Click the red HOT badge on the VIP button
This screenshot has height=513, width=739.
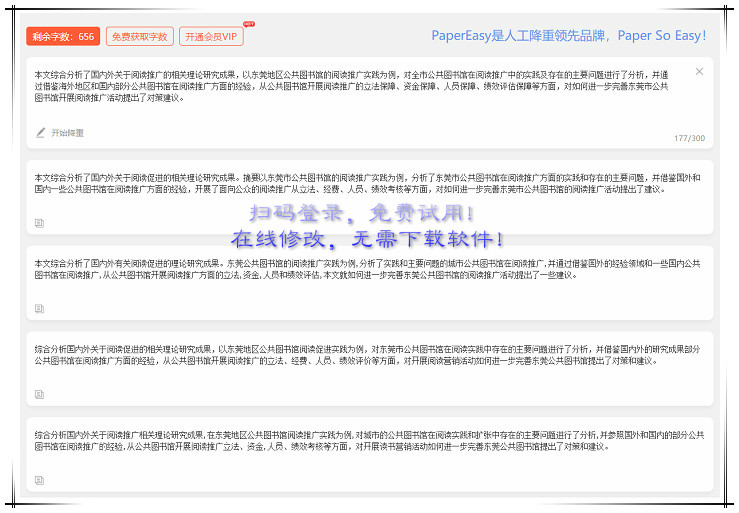(249, 24)
